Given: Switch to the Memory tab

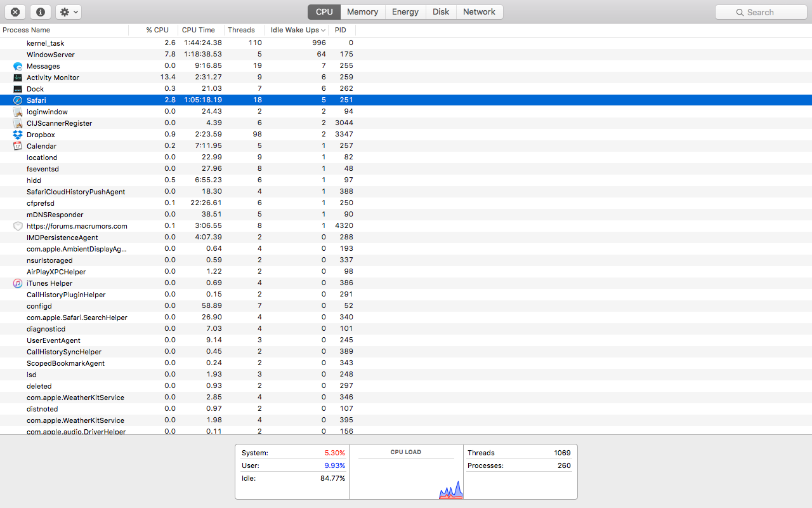Looking at the screenshot, I should click(x=363, y=12).
